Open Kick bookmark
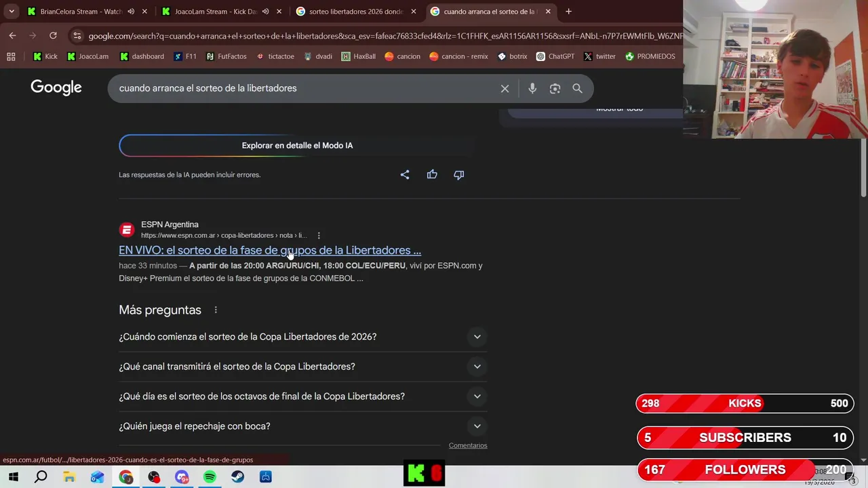Screen dimensions: 868x488 [45, 56]
